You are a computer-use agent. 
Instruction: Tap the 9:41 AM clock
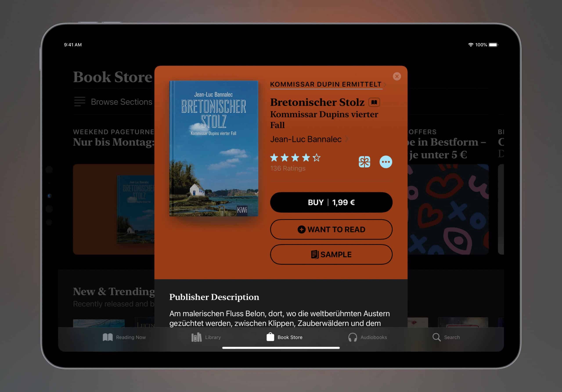tap(73, 45)
